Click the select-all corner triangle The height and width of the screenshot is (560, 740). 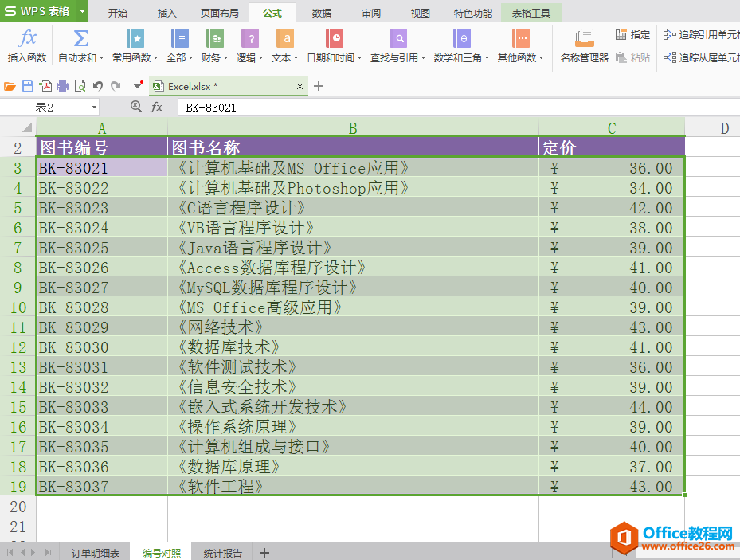(27, 127)
